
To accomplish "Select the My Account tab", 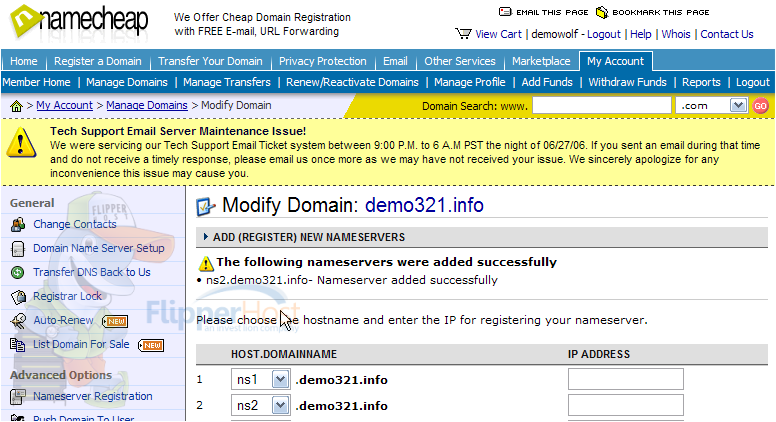I will pos(616,61).
